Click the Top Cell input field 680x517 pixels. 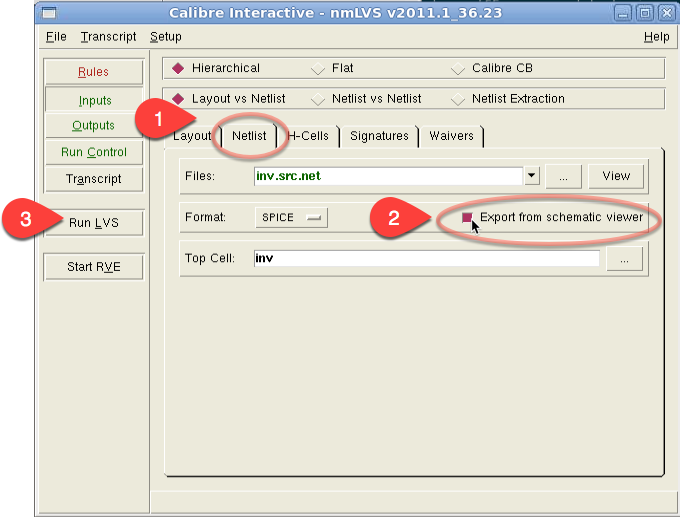pyautogui.click(x=426, y=259)
